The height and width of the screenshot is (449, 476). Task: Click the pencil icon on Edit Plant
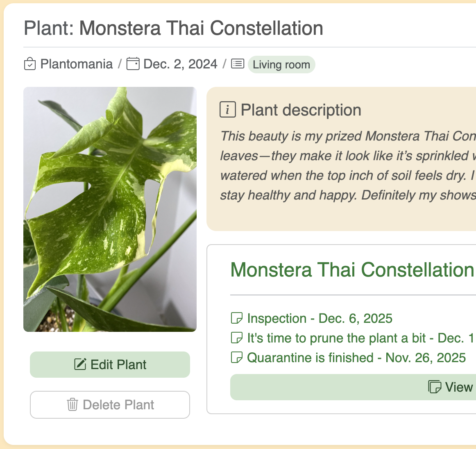[x=80, y=364]
